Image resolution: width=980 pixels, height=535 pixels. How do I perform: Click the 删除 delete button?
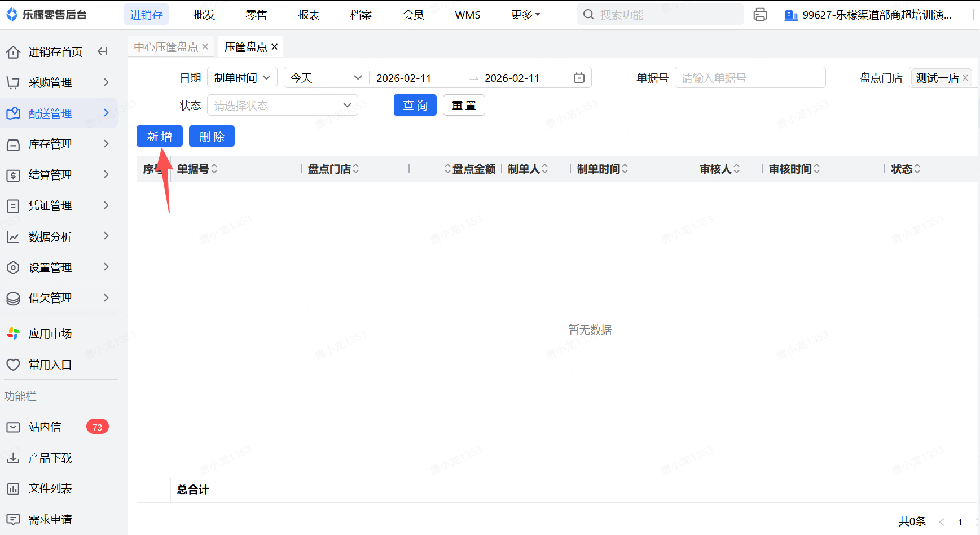click(212, 136)
